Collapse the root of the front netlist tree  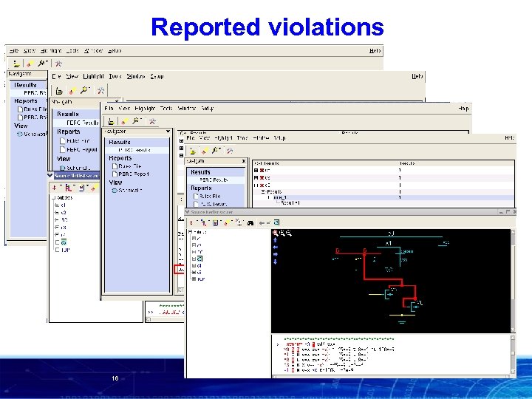point(191,232)
